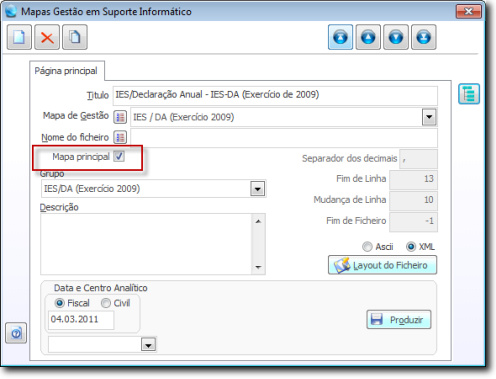496x379 pixels.
Task: Delete record using red X icon
Action: pyautogui.click(x=47, y=37)
